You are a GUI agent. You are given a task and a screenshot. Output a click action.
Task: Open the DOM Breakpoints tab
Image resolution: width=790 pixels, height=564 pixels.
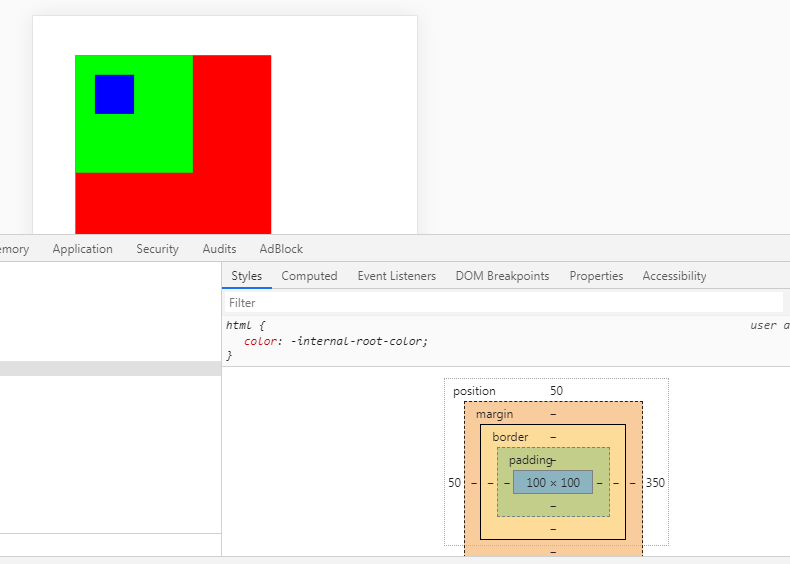pos(502,276)
